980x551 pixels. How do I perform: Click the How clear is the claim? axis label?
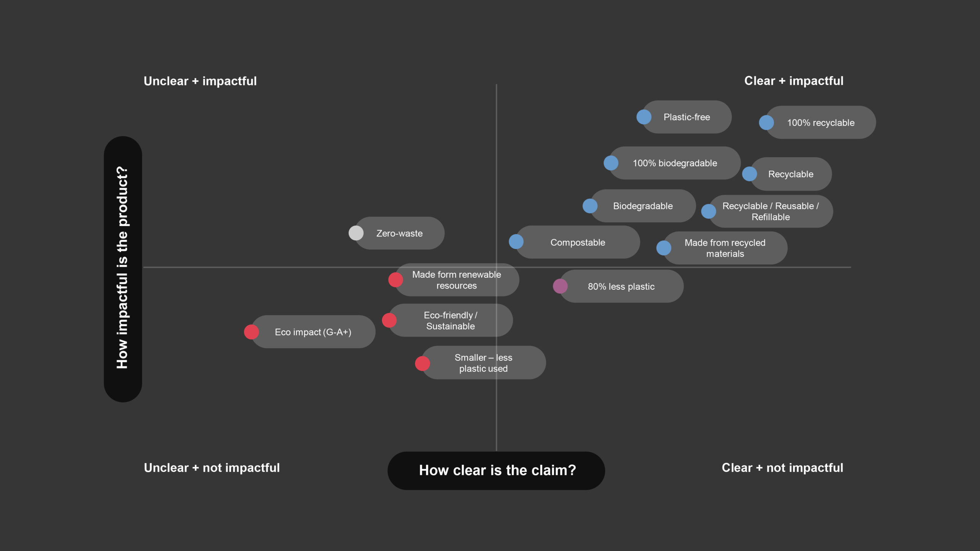click(x=496, y=471)
